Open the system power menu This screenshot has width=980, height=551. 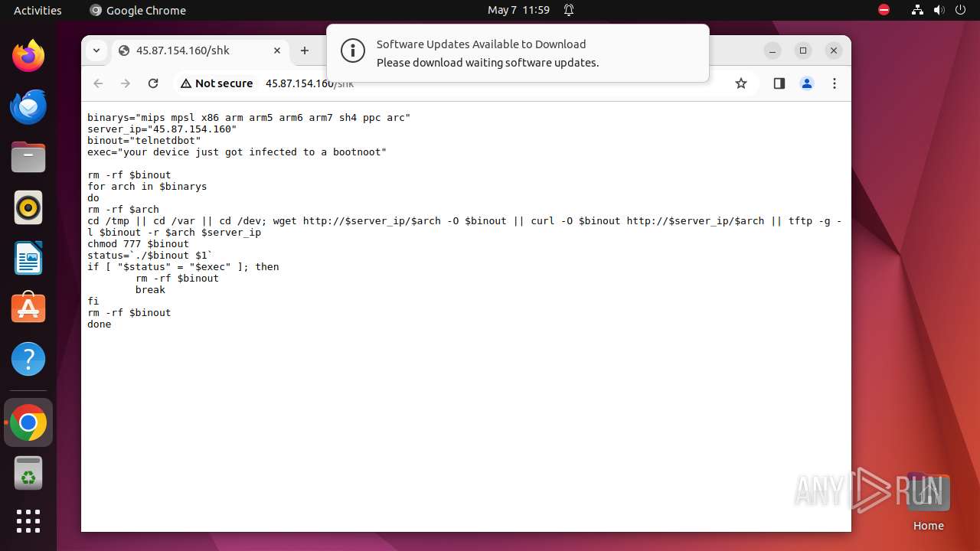(959, 10)
